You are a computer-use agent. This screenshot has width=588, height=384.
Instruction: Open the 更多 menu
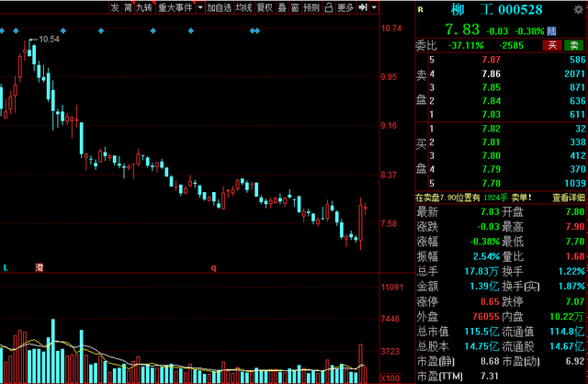[345, 7]
